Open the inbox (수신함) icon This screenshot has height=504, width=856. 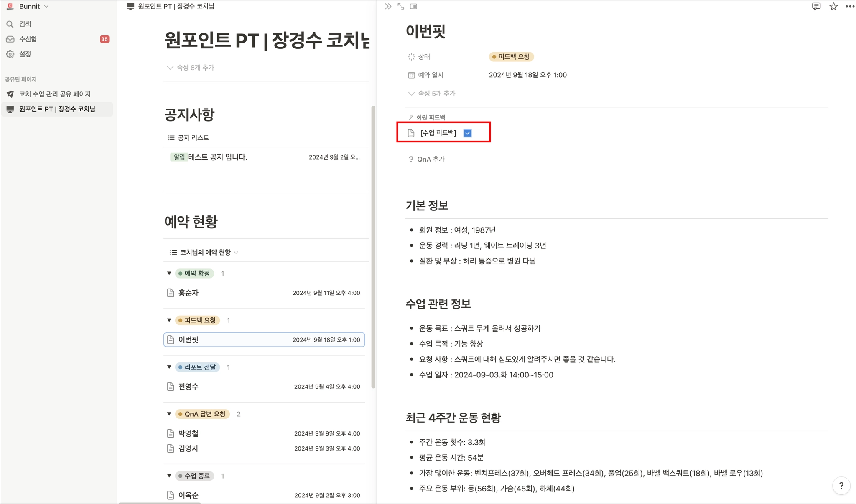pyautogui.click(x=10, y=39)
